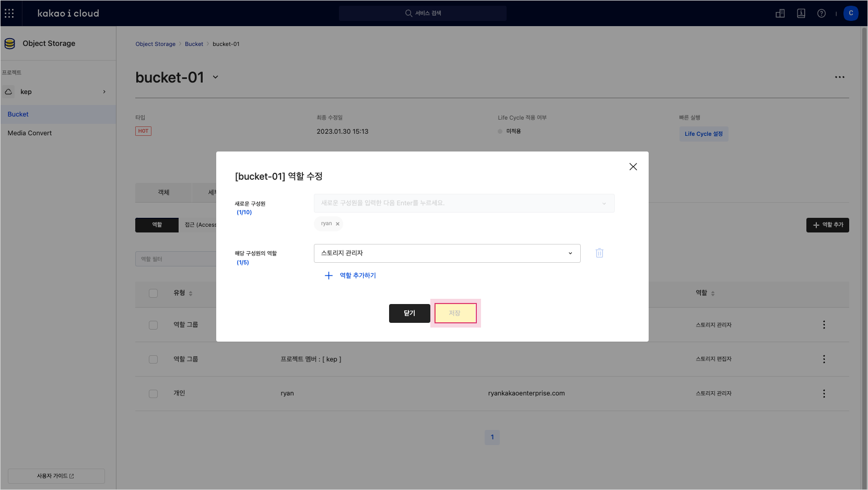Screen dimensions: 868x490
Task: Open the 사용자 가이드 link
Action: [56, 476]
